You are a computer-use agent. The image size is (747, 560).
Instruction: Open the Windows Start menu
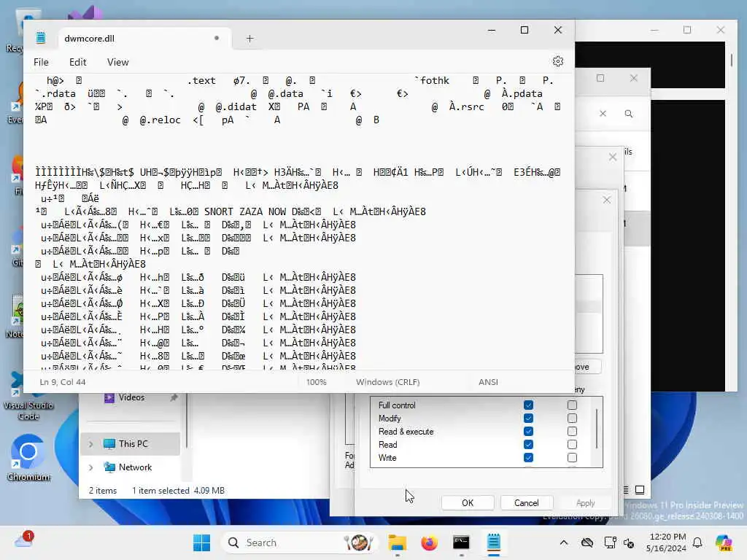201,542
